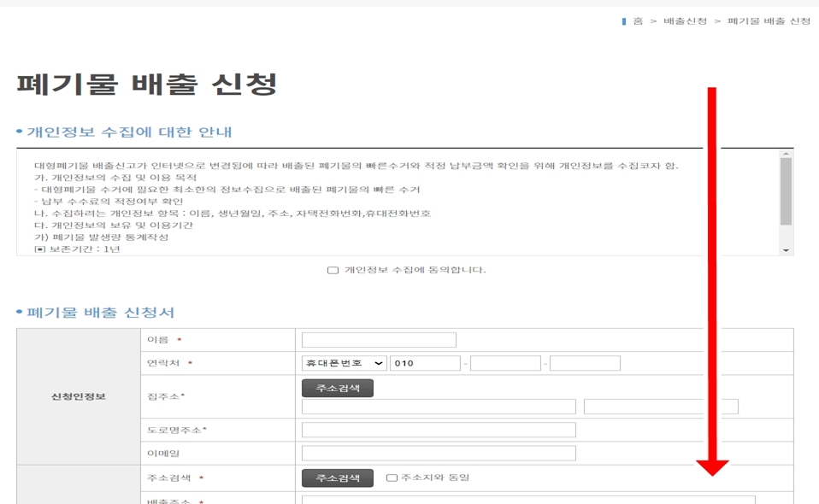Click the 납부 수수료의 적정여부 확인 line
Screen dimensions: 819x504
pyautogui.click(x=109, y=202)
